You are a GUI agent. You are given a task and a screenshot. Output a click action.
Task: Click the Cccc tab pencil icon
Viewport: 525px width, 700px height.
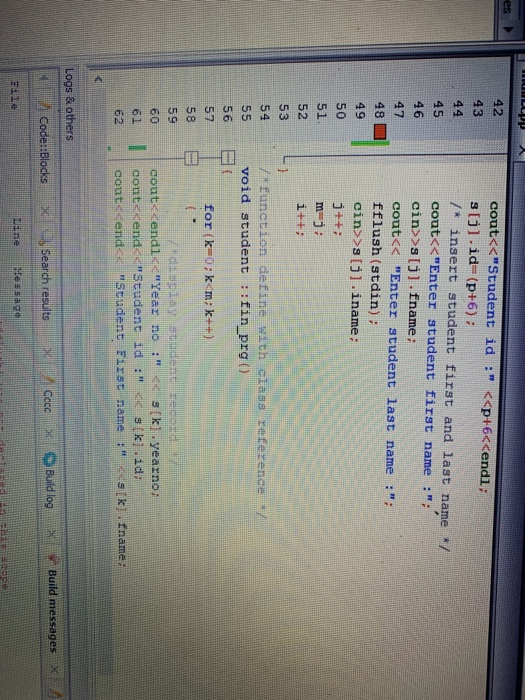pyautogui.click(x=47, y=382)
